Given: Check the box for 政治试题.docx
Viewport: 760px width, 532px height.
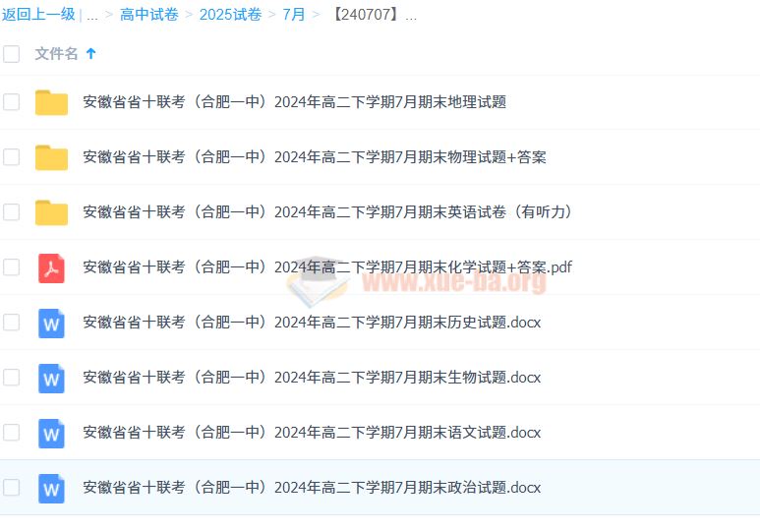Looking at the screenshot, I should pyautogui.click(x=11, y=488).
